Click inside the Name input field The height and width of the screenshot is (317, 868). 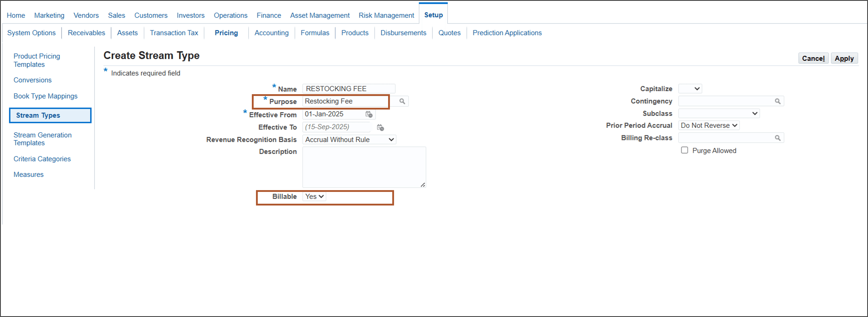[348, 89]
